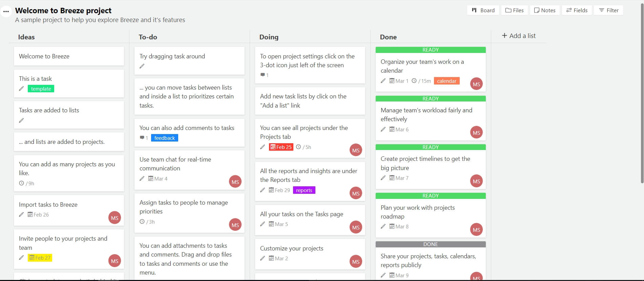Open the 'Welcome to Breeze' task card
Screen dimensions: 644x281
(69, 56)
